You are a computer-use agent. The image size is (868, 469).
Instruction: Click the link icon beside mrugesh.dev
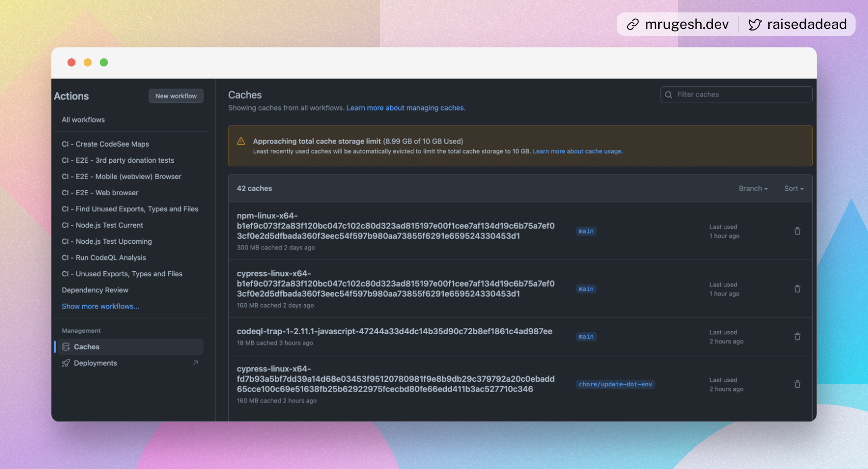tap(633, 24)
